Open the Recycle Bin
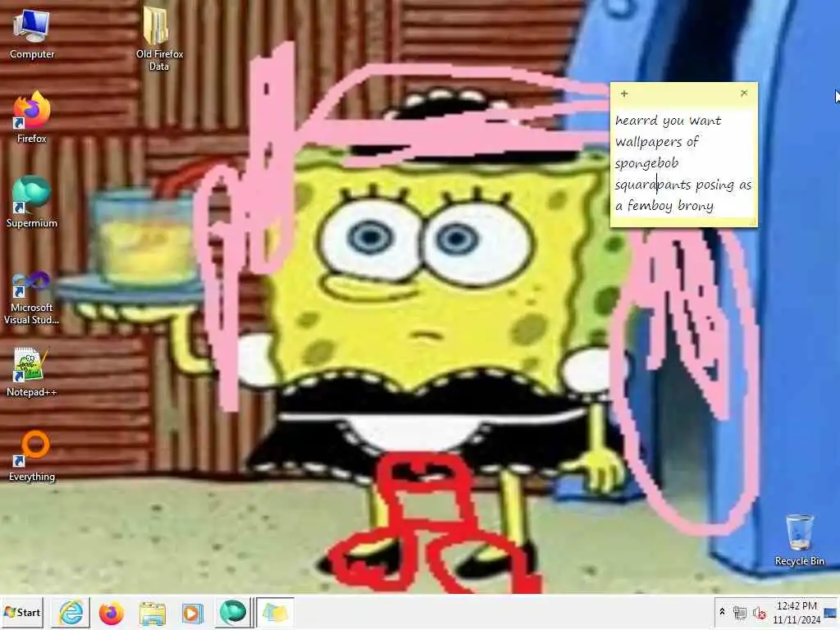This screenshot has height=630, width=840. tap(799, 540)
